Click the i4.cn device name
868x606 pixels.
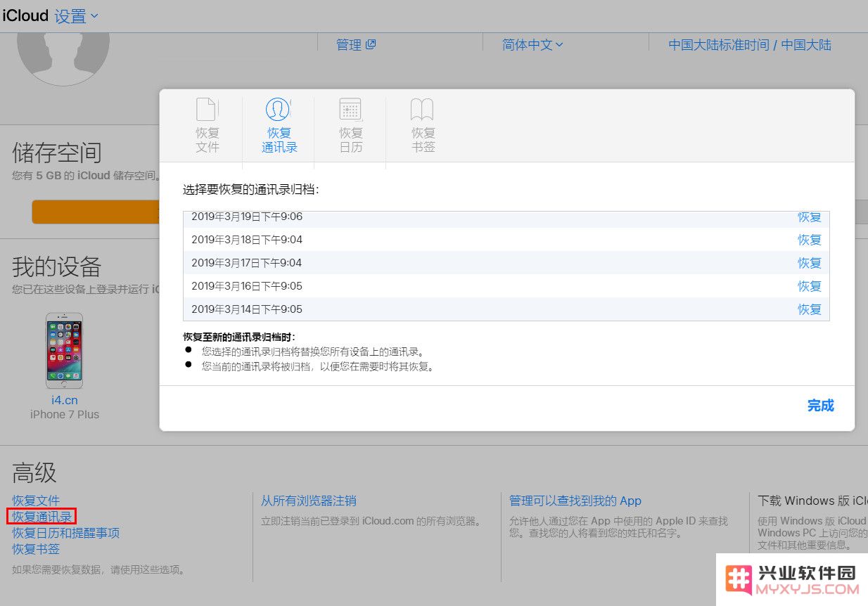(x=64, y=400)
